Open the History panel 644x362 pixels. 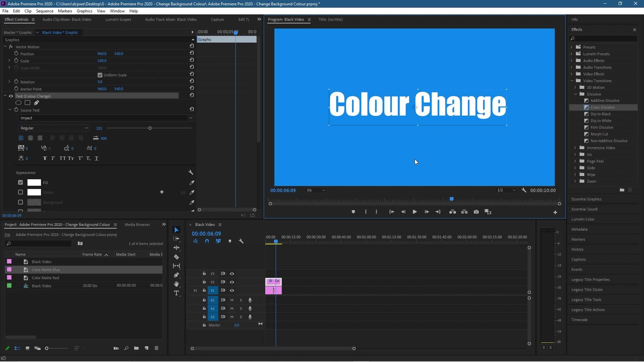pyautogui.click(x=577, y=249)
